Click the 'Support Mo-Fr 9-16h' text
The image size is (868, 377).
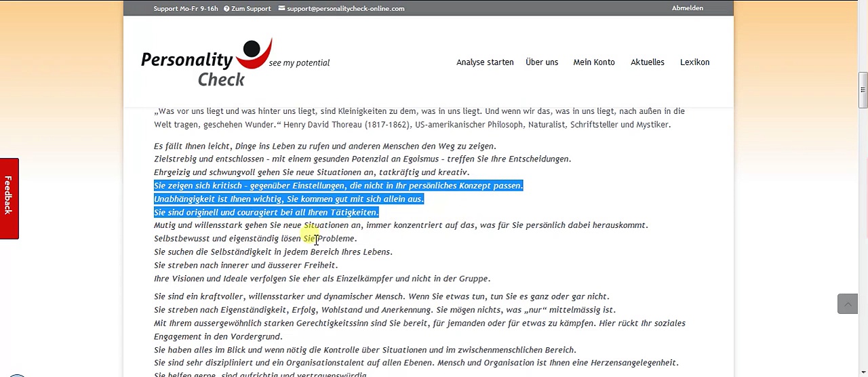coord(176,9)
